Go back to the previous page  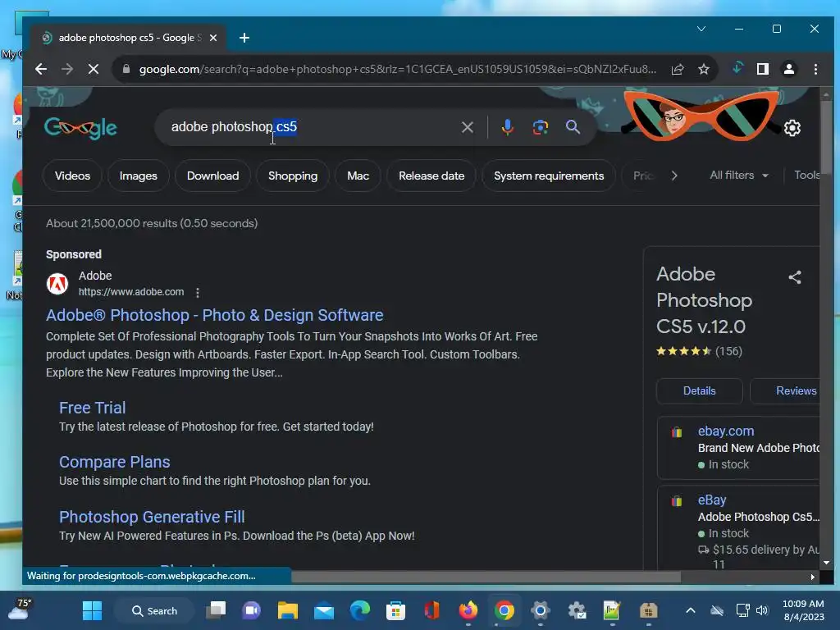[x=41, y=69]
